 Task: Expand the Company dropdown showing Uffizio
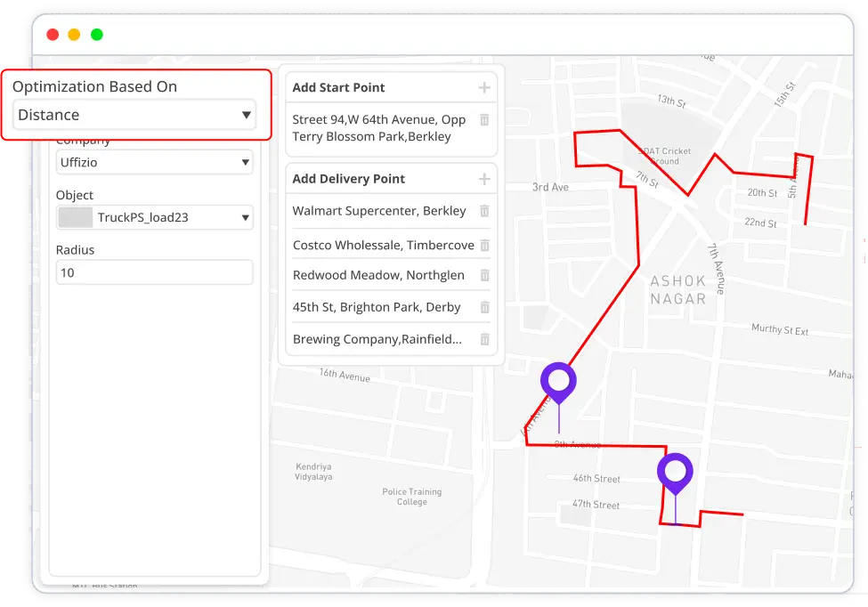click(154, 162)
